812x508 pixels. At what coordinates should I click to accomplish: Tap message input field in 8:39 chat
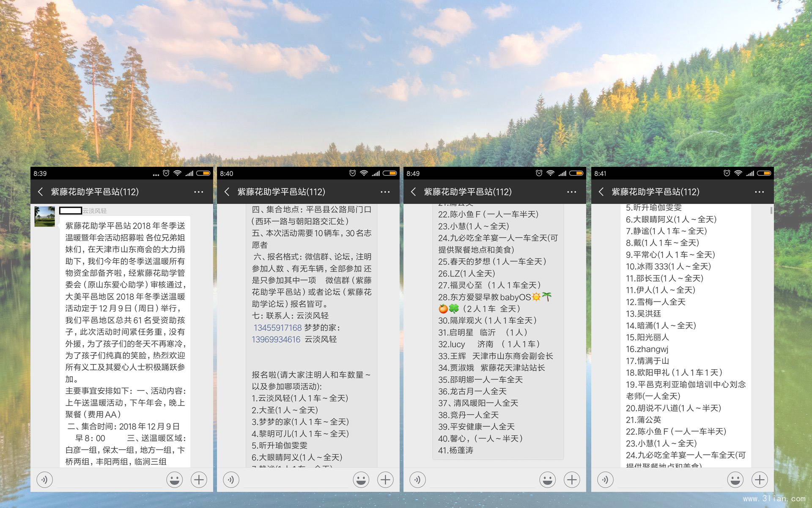click(110, 480)
